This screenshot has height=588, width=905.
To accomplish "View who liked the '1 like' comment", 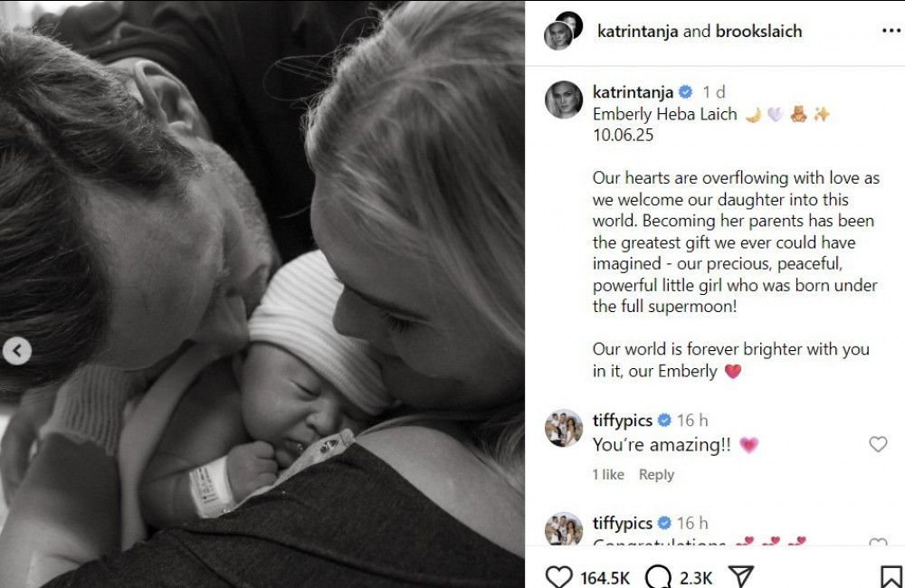I will 608,474.
